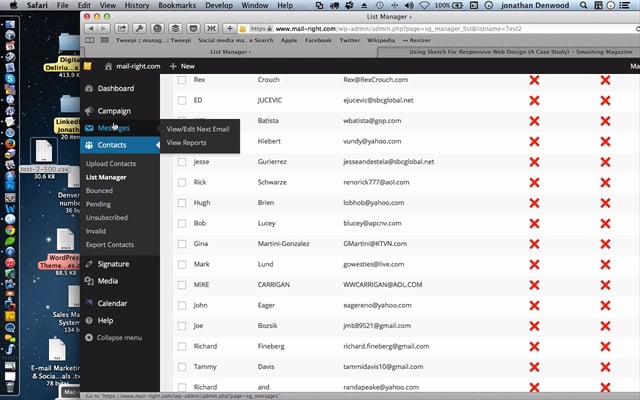Click the Share icon in Safari toolbar
This screenshot has width=640, height=400.
click(122, 29)
